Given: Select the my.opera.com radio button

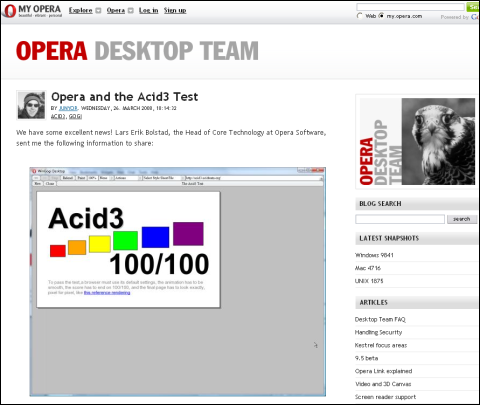Looking at the screenshot, I should click(381, 16).
